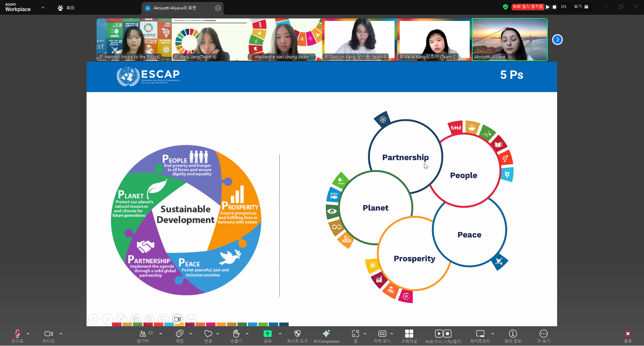Open 더 보기 more options menu
Screen dimensions: 644x346
coord(544,336)
